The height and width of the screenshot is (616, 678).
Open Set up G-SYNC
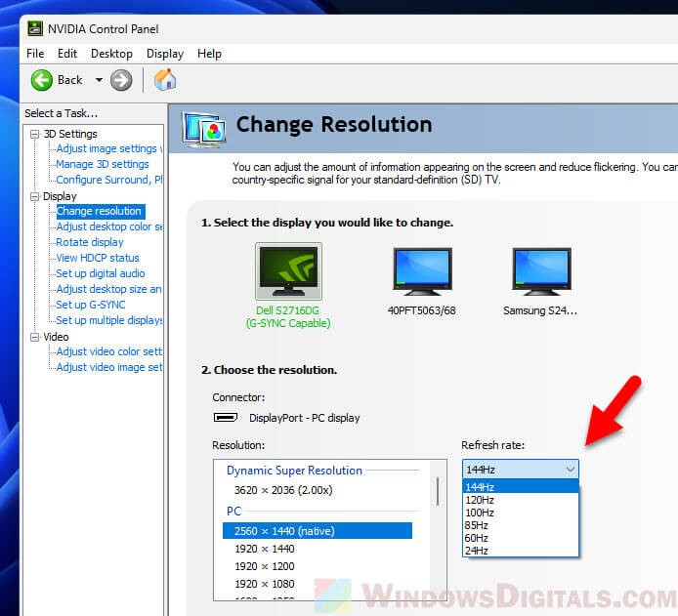(x=91, y=305)
